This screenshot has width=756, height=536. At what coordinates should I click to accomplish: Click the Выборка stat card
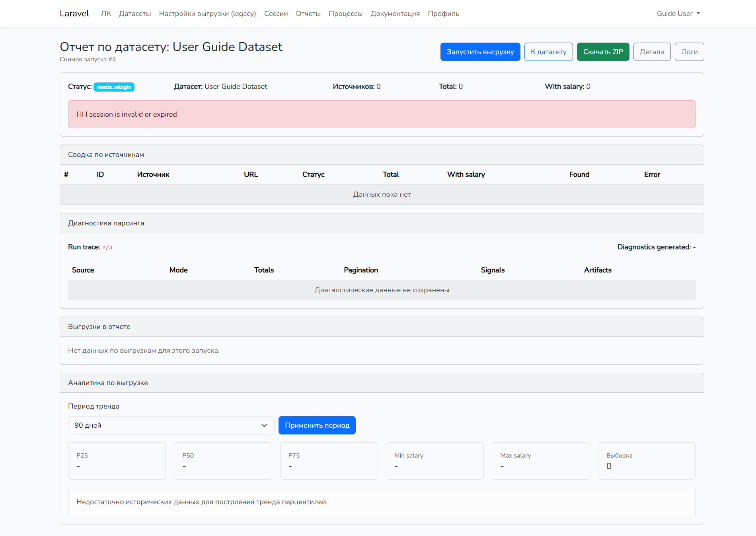(647, 461)
